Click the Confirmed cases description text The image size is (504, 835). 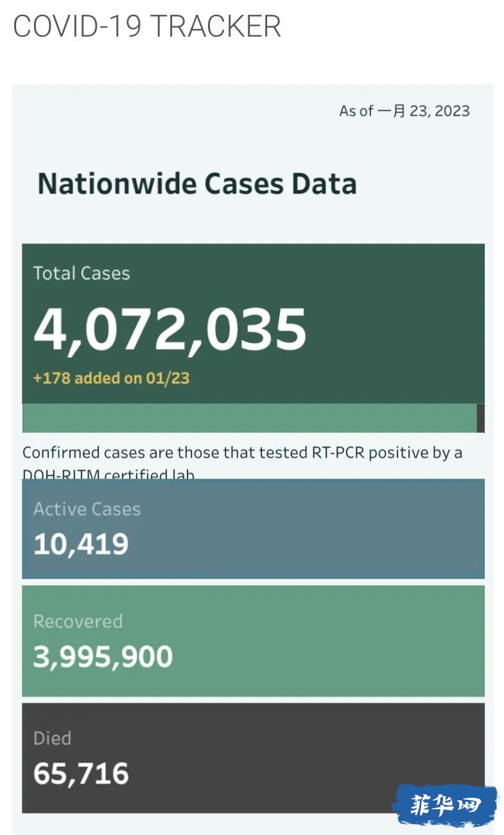(x=243, y=462)
